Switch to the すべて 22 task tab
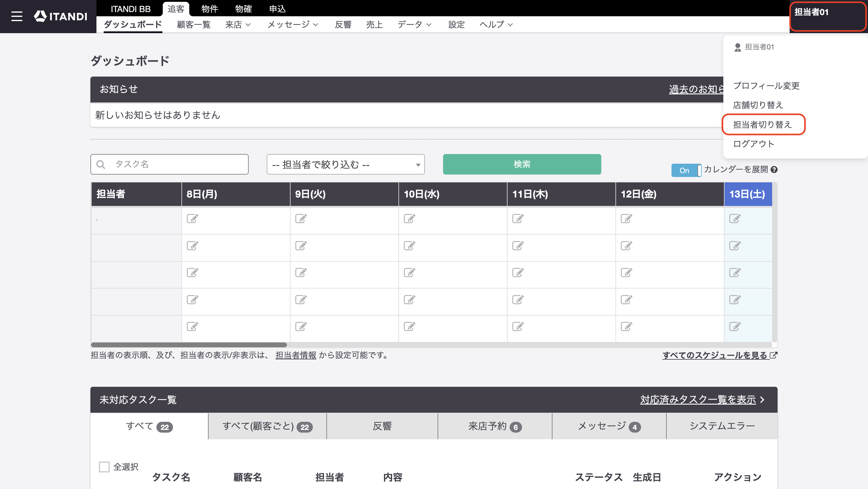Image resolution: width=868 pixels, height=489 pixels. 149,426
